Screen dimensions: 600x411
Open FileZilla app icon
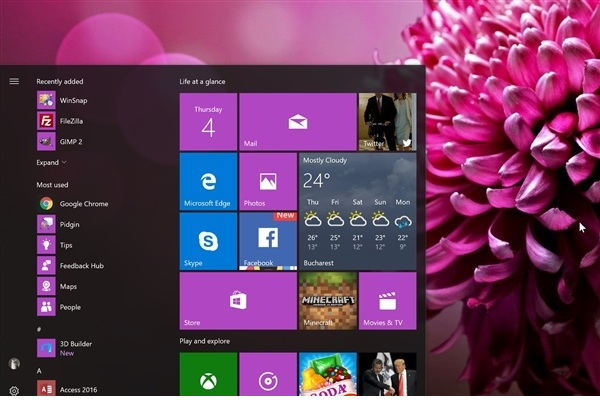tap(46, 121)
